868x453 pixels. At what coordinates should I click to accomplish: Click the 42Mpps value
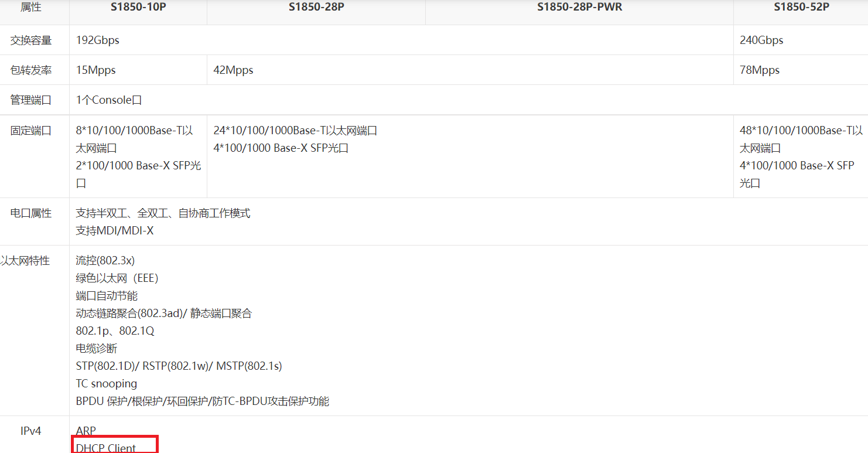(233, 70)
